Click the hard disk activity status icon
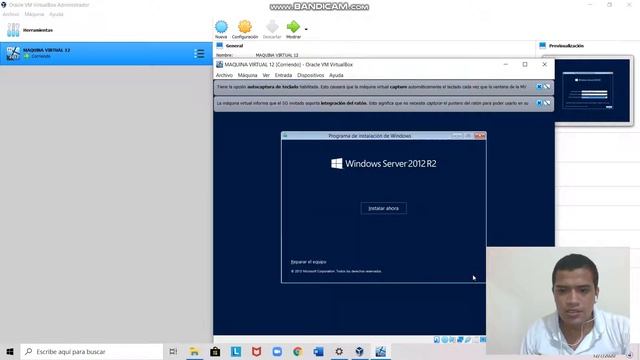 [x=437, y=340]
